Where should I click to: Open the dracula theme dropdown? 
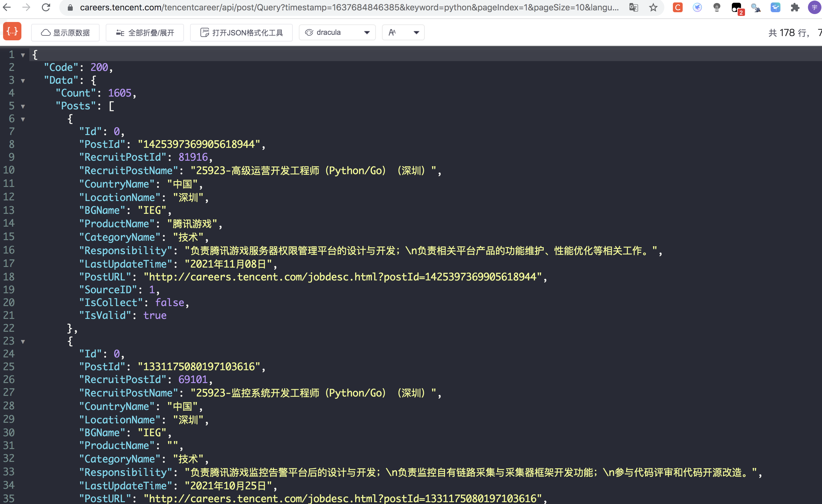(337, 32)
